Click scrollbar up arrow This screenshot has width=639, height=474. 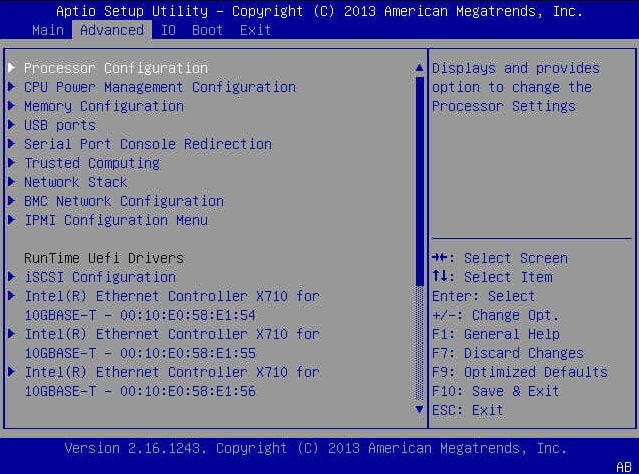pos(419,68)
